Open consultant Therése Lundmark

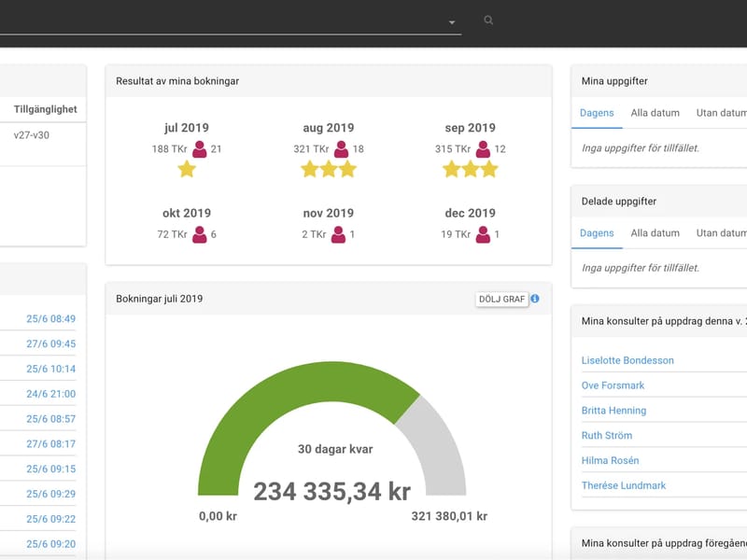click(x=624, y=485)
